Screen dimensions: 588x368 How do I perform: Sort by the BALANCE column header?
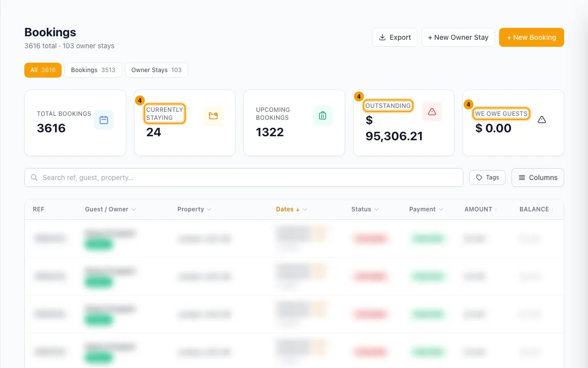click(x=536, y=209)
